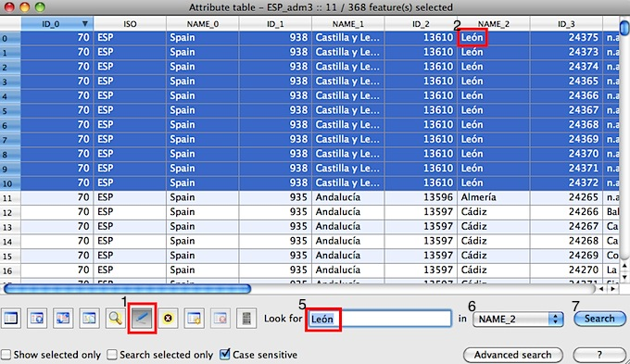Click the NAME_2 column header
The height and width of the screenshot is (364, 630).
[494, 24]
